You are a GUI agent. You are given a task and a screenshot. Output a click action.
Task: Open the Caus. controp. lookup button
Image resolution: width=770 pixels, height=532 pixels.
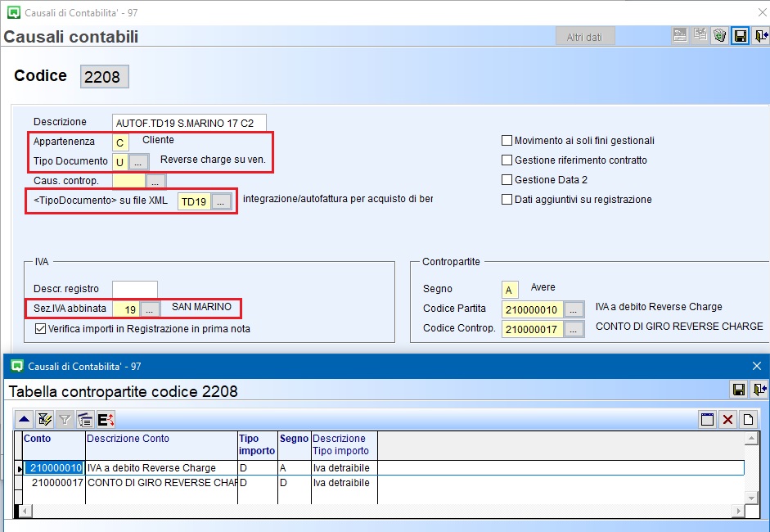coord(155,182)
